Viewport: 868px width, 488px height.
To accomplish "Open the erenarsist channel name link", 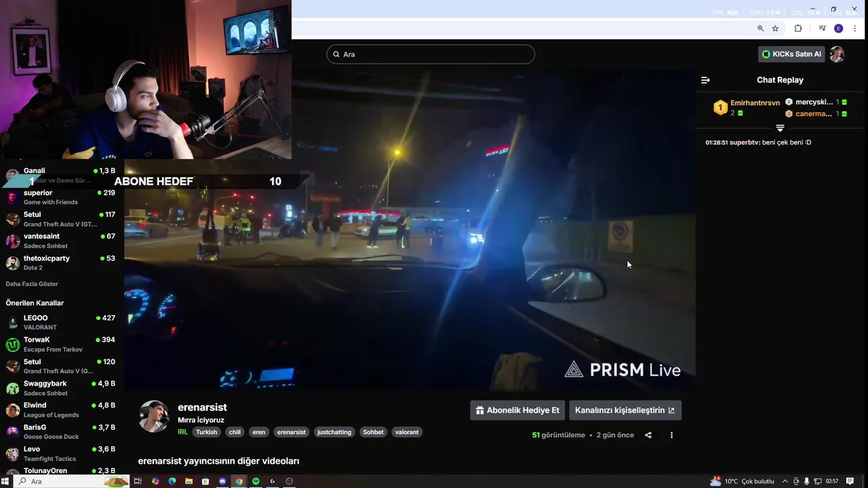I will tap(202, 407).
